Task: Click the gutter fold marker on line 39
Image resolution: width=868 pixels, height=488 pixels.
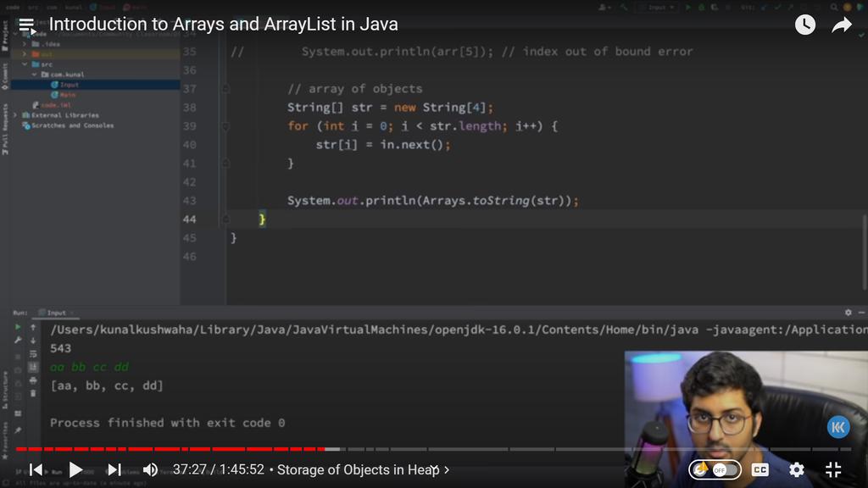Action: coord(225,126)
